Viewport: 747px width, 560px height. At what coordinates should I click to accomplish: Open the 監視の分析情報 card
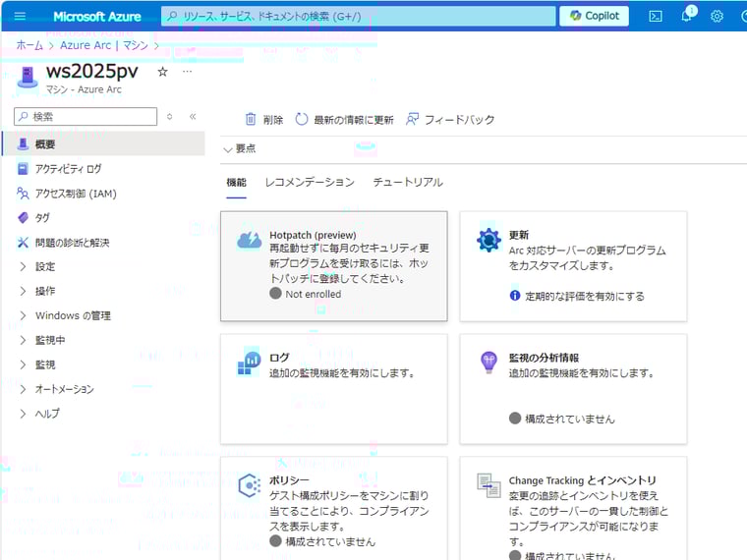573,389
